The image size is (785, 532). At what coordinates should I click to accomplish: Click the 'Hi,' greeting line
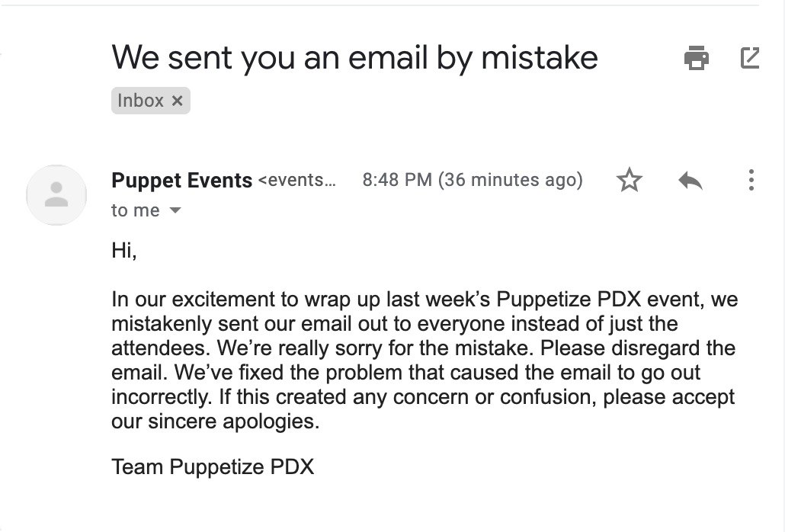pyautogui.click(x=124, y=250)
